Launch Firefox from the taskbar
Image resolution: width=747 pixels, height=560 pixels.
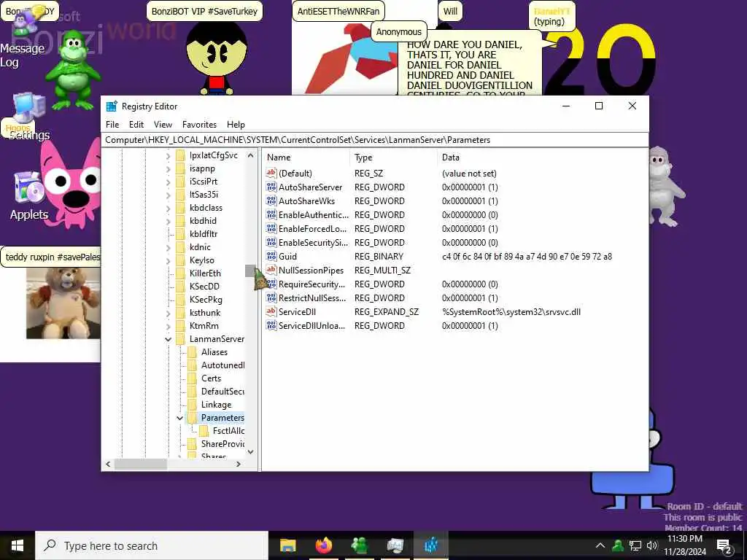point(323,545)
